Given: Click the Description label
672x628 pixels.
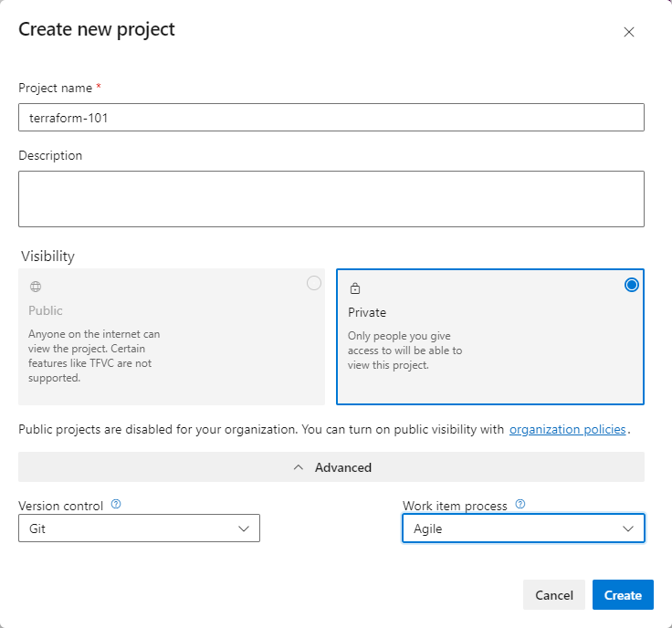Looking at the screenshot, I should click(x=50, y=155).
